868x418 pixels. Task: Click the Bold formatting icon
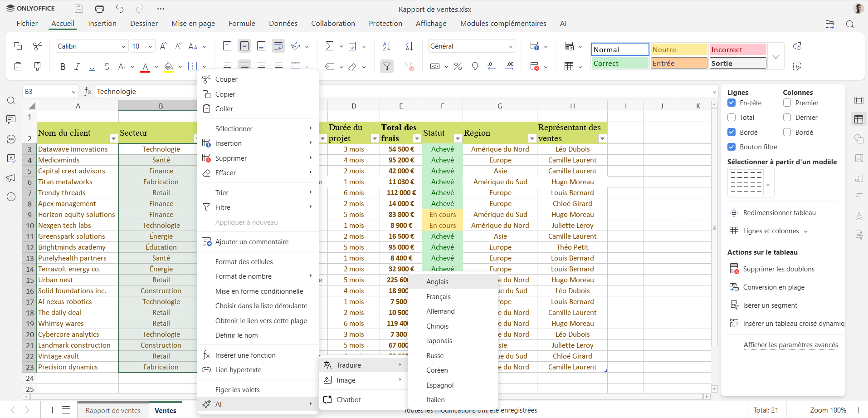[63, 67]
